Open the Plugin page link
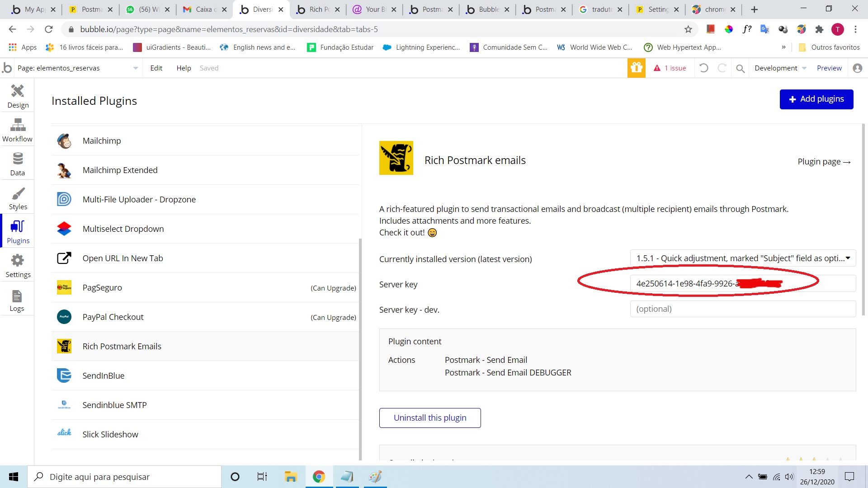 tap(824, 162)
